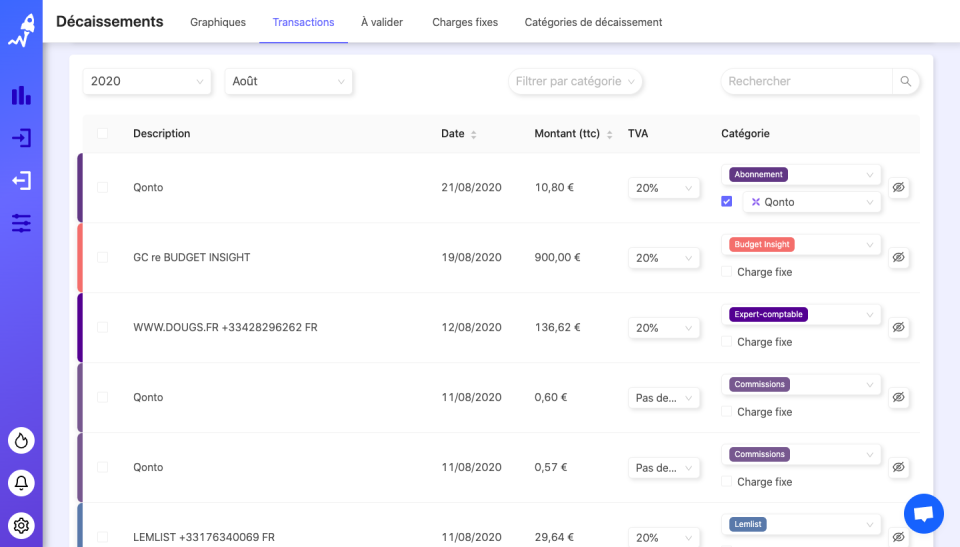
Task: Click the flame icon in sidebar
Action: [21, 440]
